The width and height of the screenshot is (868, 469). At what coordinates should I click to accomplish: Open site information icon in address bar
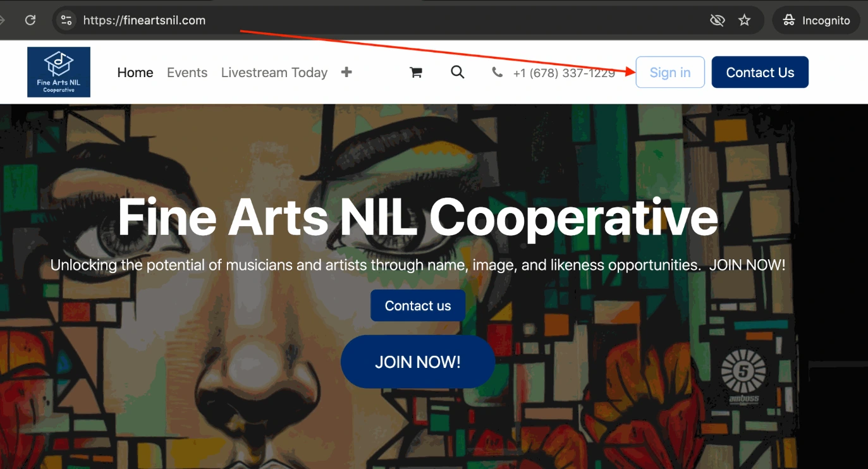click(x=66, y=20)
